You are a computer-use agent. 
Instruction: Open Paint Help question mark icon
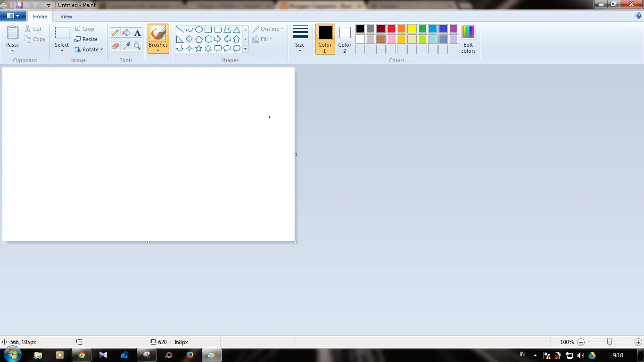click(x=639, y=16)
